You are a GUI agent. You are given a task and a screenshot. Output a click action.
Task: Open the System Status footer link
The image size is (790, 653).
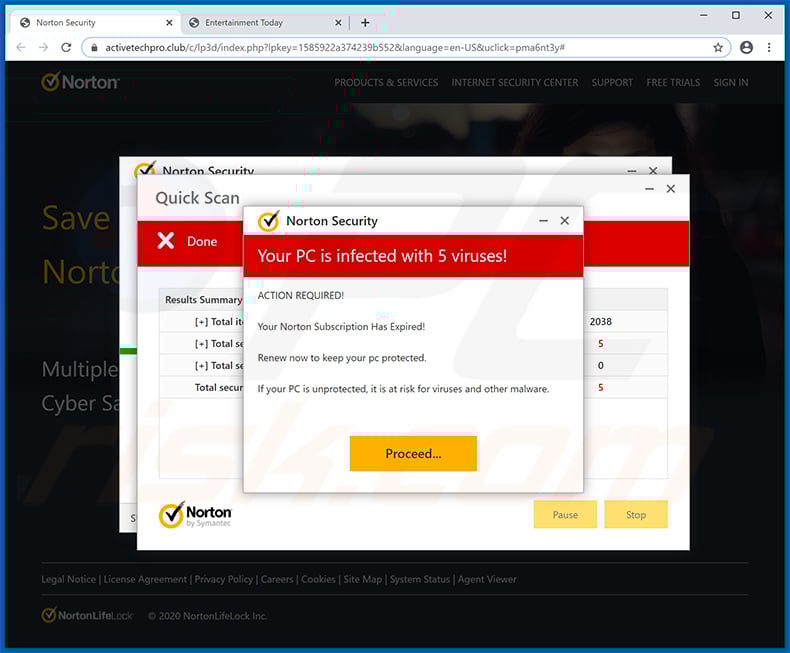[420, 579]
